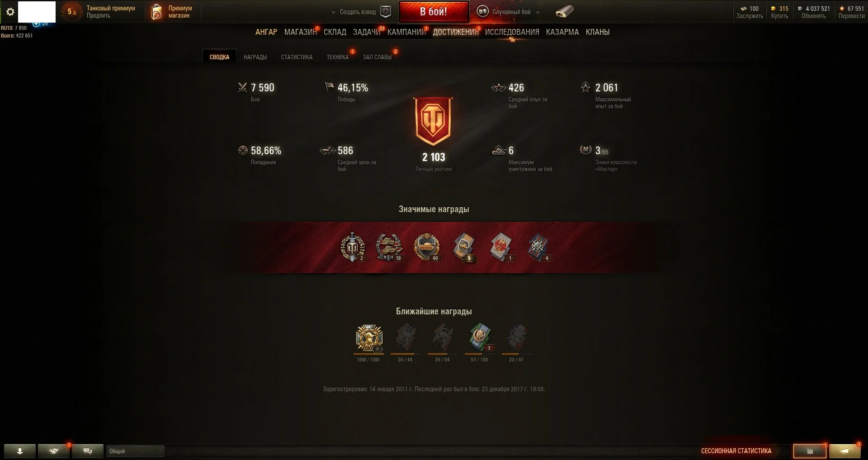868x460 pixels.
Task: Open the handshake referral icon
Action: [54, 451]
